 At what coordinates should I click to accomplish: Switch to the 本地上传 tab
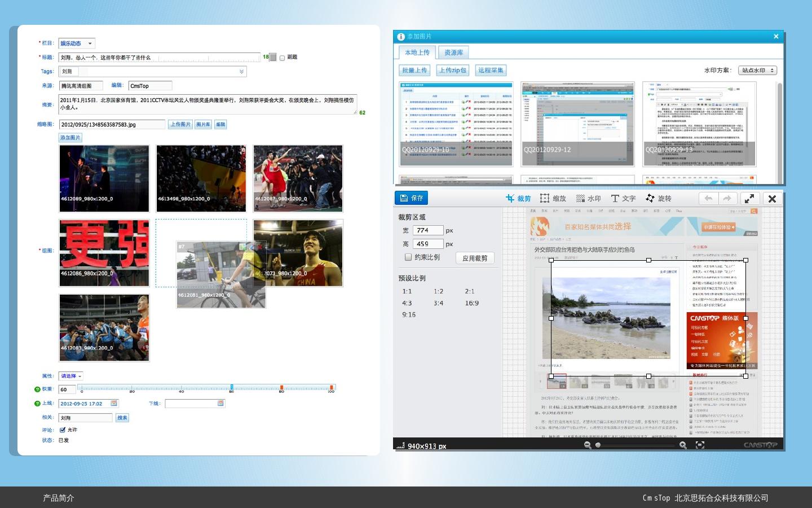417,52
